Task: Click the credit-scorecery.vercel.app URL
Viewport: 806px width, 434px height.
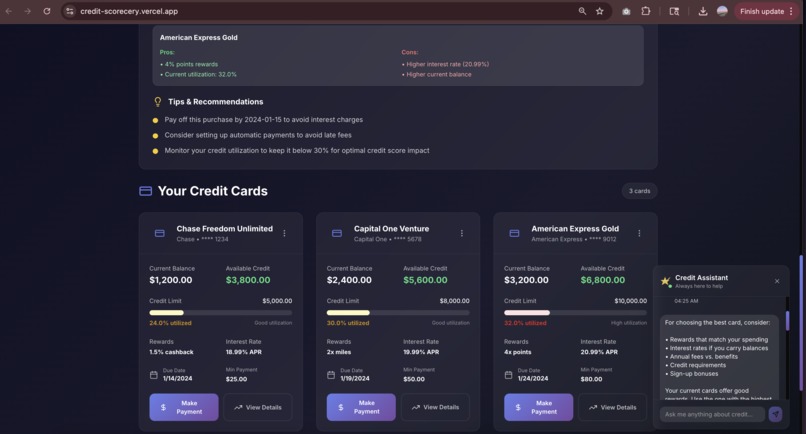Action: (x=129, y=11)
